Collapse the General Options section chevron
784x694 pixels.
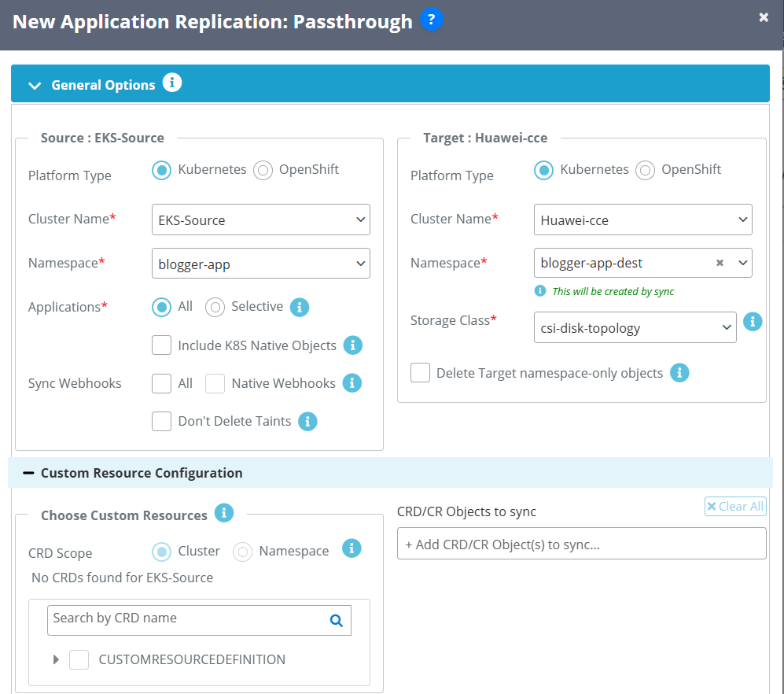35,86
